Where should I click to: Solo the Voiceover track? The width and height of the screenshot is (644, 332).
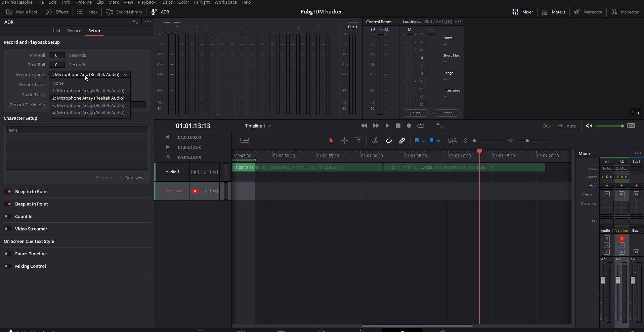point(205,191)
